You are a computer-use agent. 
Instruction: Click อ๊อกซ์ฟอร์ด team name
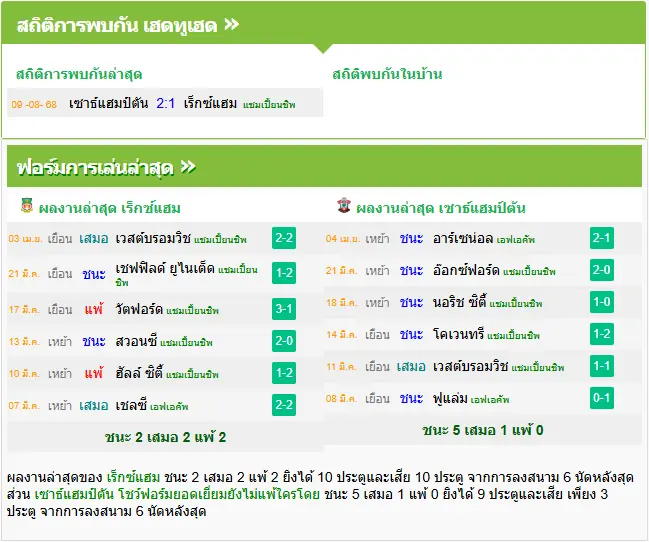pyautogui.click(x=466, y=270)
